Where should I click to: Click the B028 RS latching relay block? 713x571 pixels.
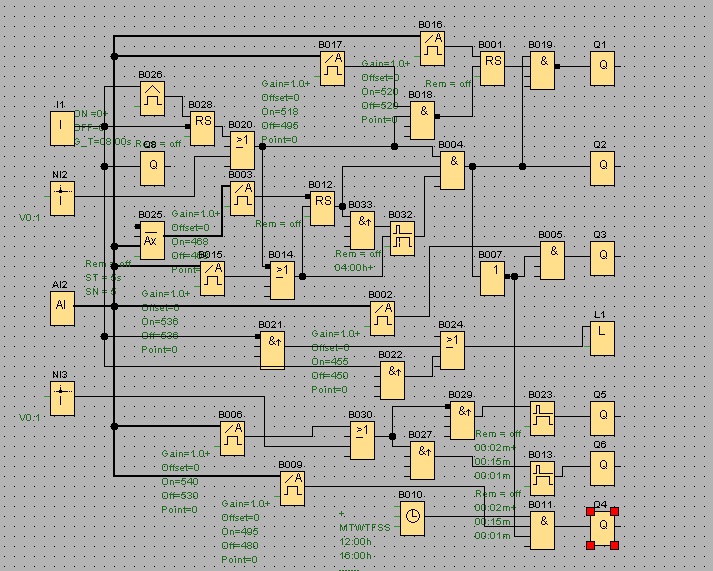[x=203, y=127]
